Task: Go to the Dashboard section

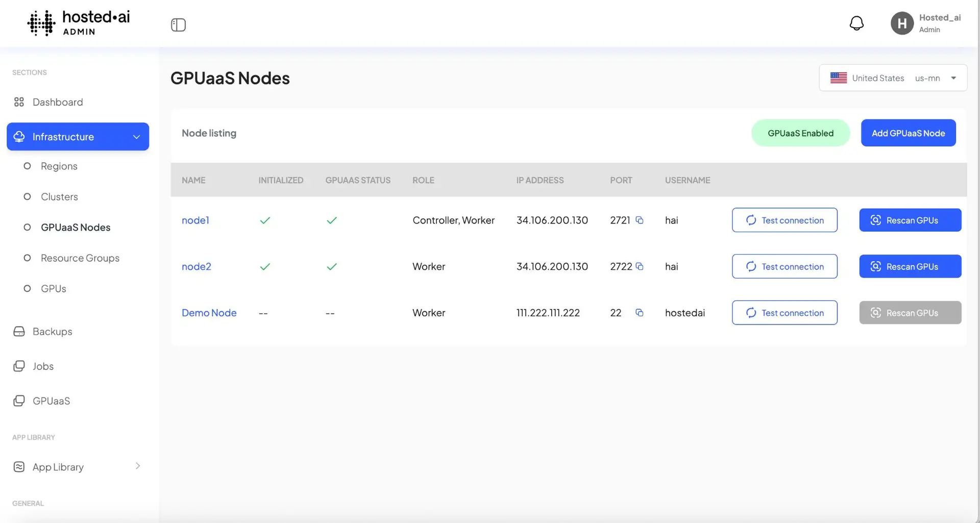Action: 58,102
